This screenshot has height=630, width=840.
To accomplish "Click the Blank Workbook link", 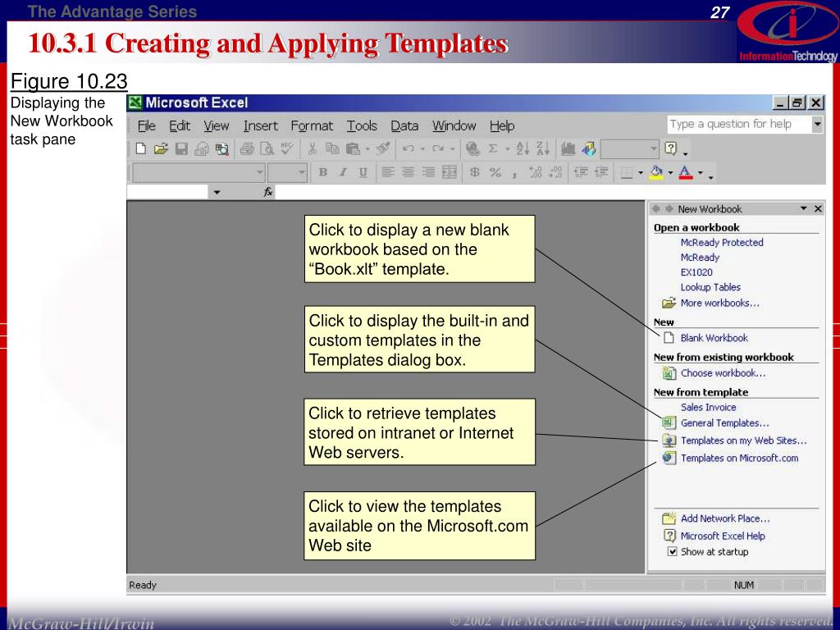I will [714, 338].
